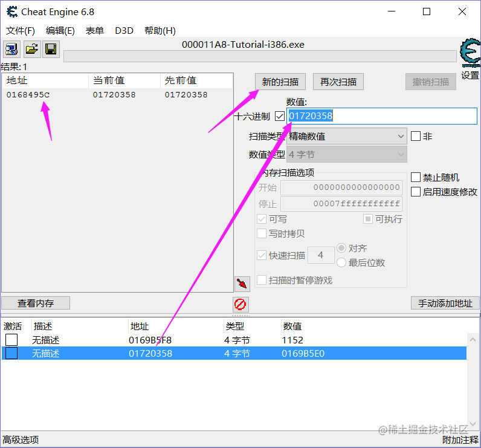This screenshot has height=448, width=481.
Task: Open the process selector icon
Action: (12, 50)
